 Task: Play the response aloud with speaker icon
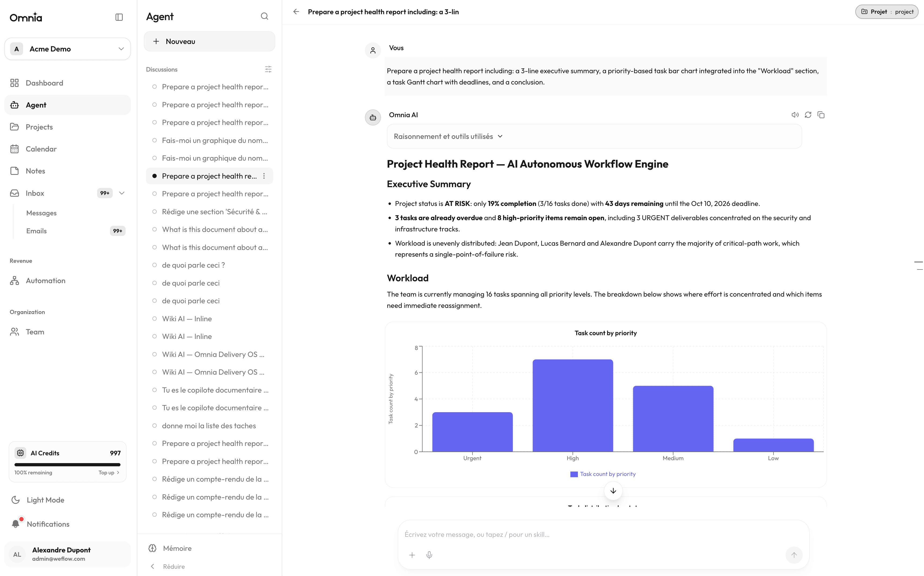click(x=795, y=115)
